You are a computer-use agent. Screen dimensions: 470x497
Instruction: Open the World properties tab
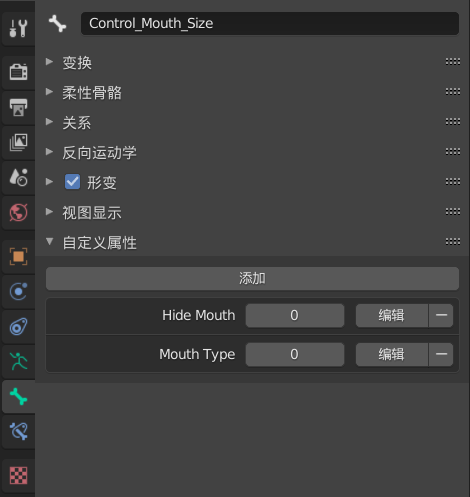click(x=18, y=212)
